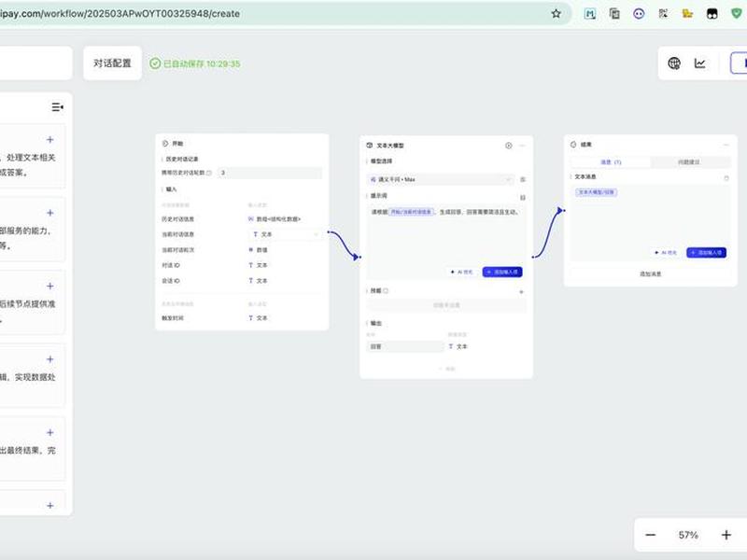Click the icon right of 文本消息
This screenshot has height=560, width=747.
pos(726,178)
